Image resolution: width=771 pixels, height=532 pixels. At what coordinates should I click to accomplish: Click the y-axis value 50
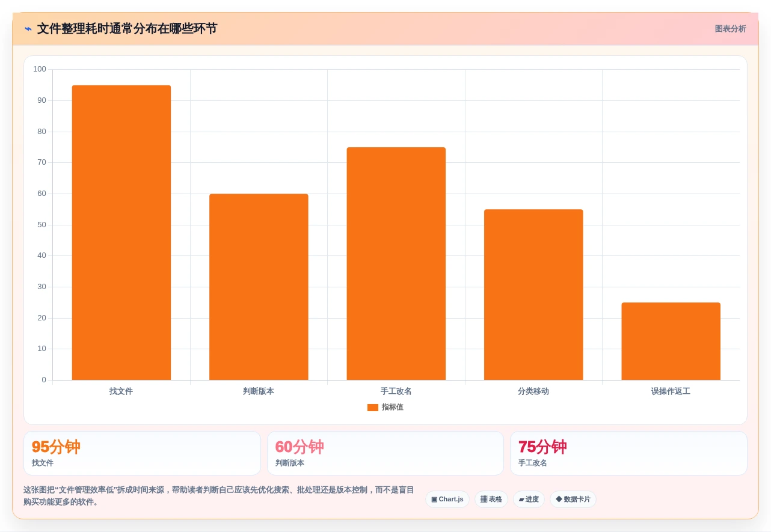(x=41, y=225)
